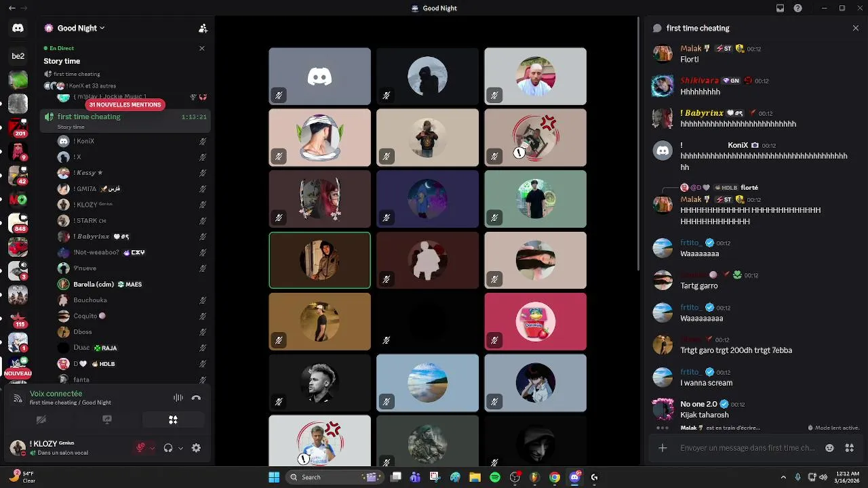Screen dimensions: 868x488
Task: Open the inbox icon in title bar
Action: (780, 8)
